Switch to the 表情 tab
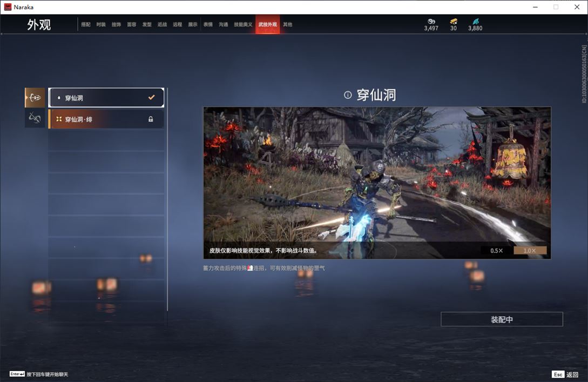The image size is (588, 382). point(208,24)
